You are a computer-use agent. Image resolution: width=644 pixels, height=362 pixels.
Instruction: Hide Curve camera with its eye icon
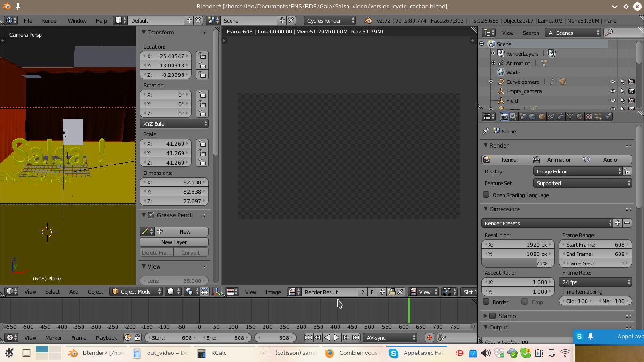pos(612,82)
